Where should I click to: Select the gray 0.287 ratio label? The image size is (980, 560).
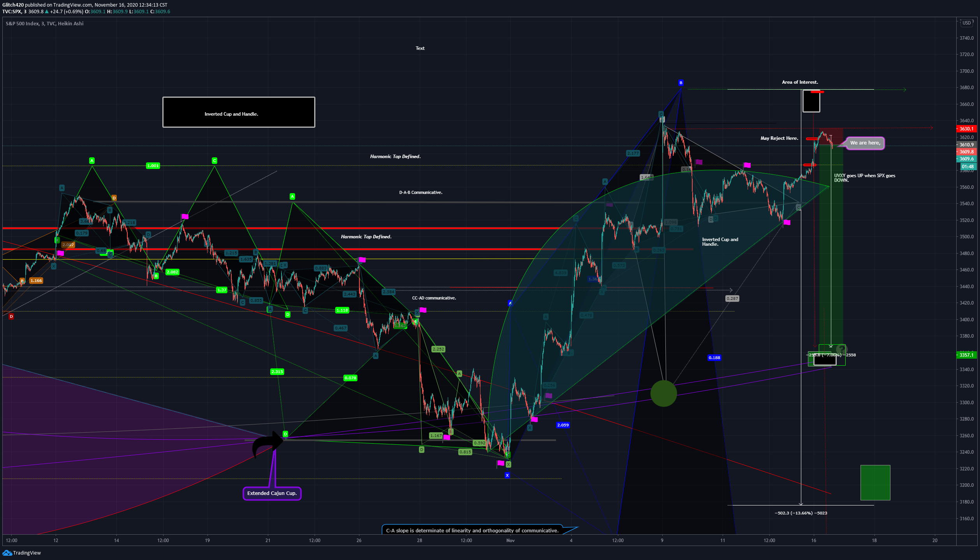click(732, 298)
